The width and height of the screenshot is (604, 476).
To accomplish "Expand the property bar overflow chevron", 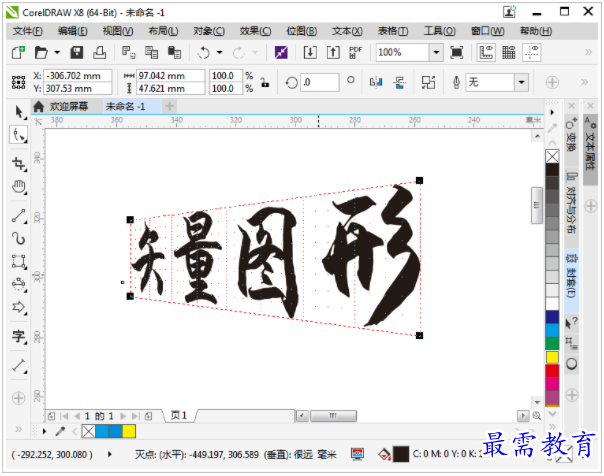I will (584, 82).
